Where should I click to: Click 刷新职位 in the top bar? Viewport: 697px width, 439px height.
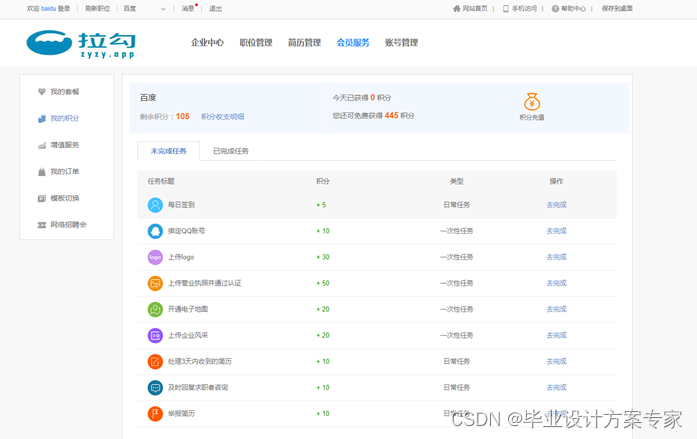(97, 8)
